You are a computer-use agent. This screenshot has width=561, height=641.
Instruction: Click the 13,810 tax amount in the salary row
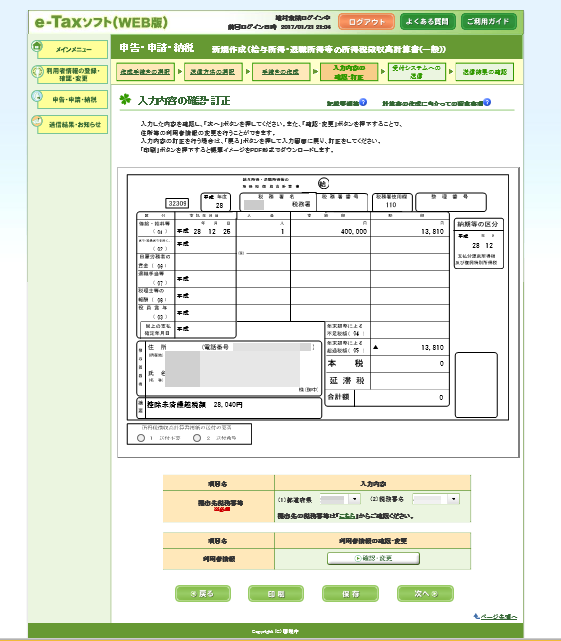click(433, 231)
